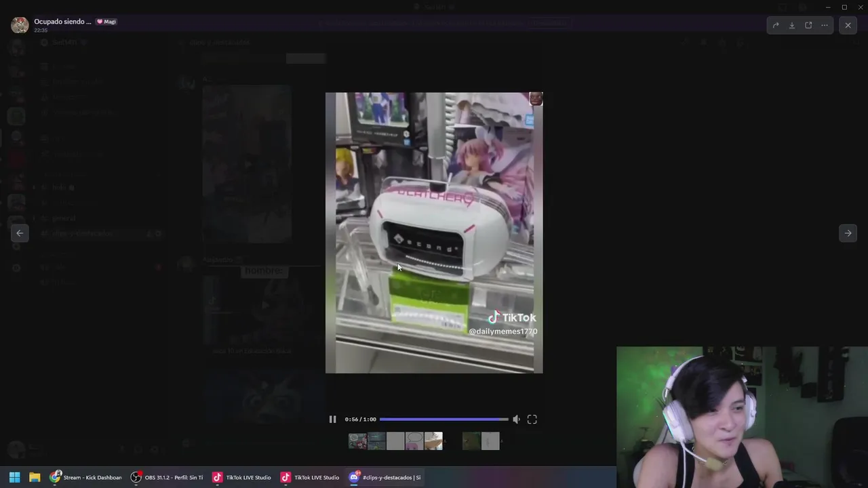Select the fifth highlighted carousel thumbnail

433,441
